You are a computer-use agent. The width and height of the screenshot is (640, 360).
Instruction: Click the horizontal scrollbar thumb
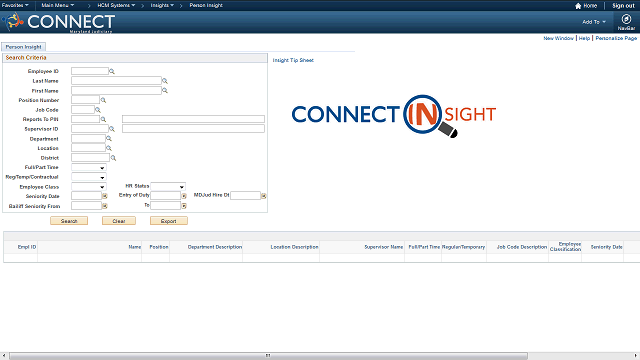(268, 356)
